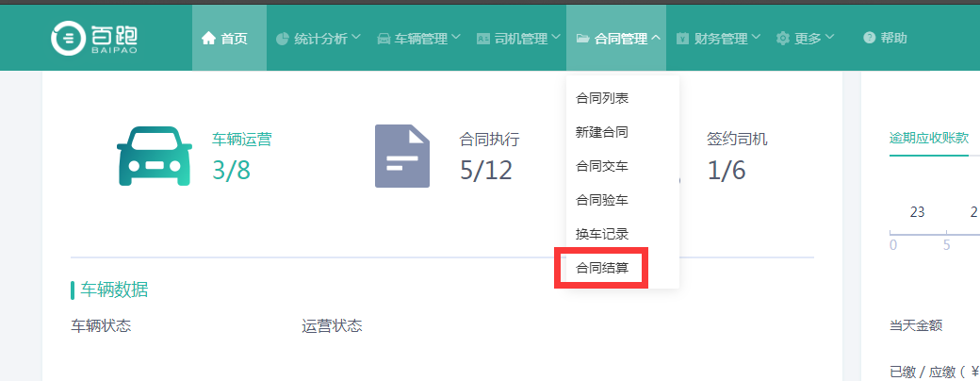Select 合同交车 in the dropdown
Image resolution: width=980 pixels, height=381 pixels.
pyautogui.click(x=602, y=166)
